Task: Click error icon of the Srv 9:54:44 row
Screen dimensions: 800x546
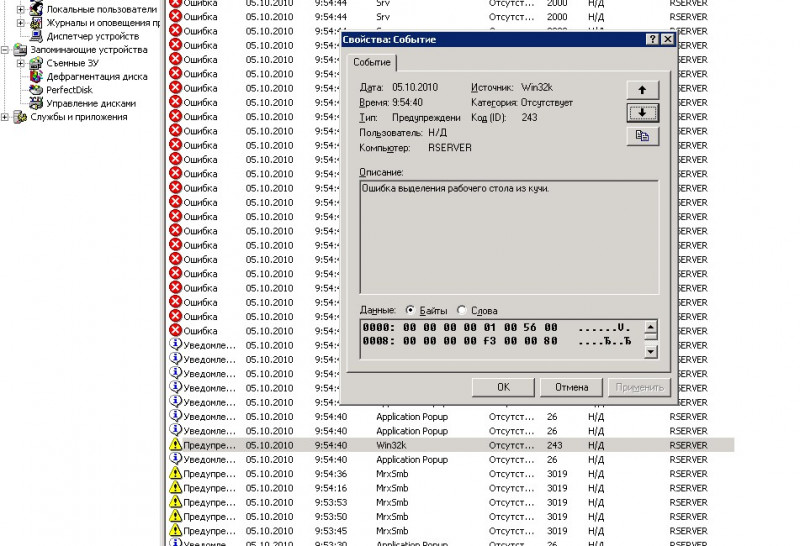Action: (x=176, y=16)
